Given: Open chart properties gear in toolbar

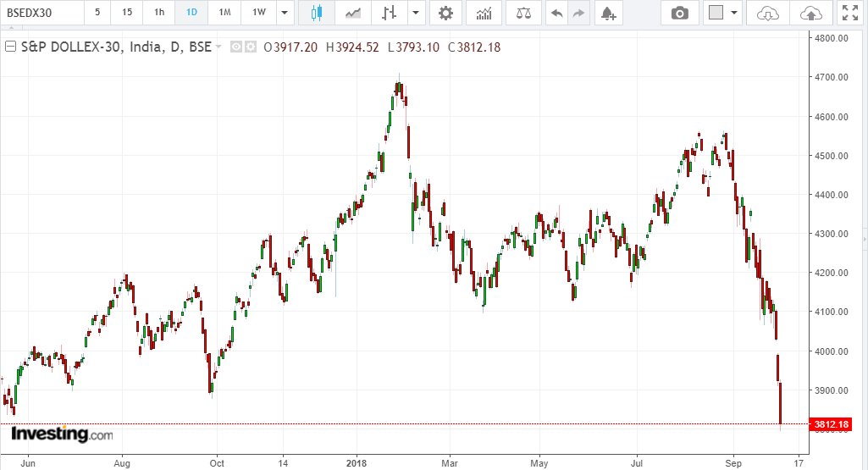Looking at the screenshot, I should [x=445, y=13].
